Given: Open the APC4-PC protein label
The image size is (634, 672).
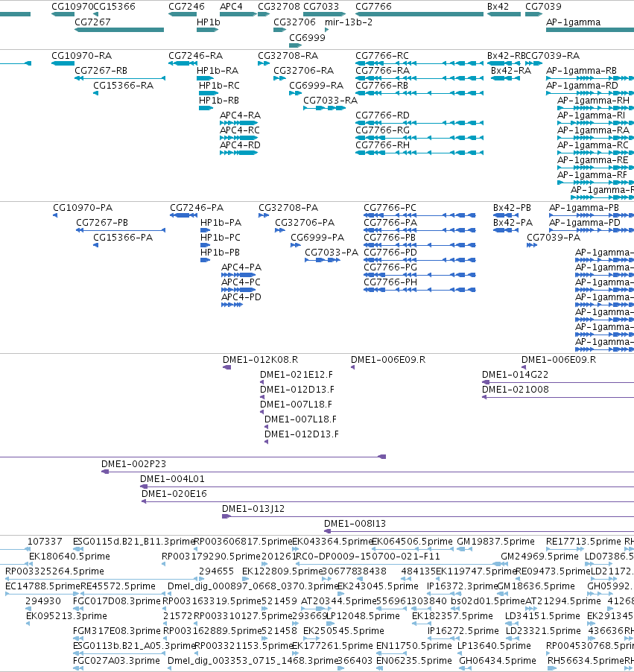Looking at the screenshot, I should click(241, 282).
